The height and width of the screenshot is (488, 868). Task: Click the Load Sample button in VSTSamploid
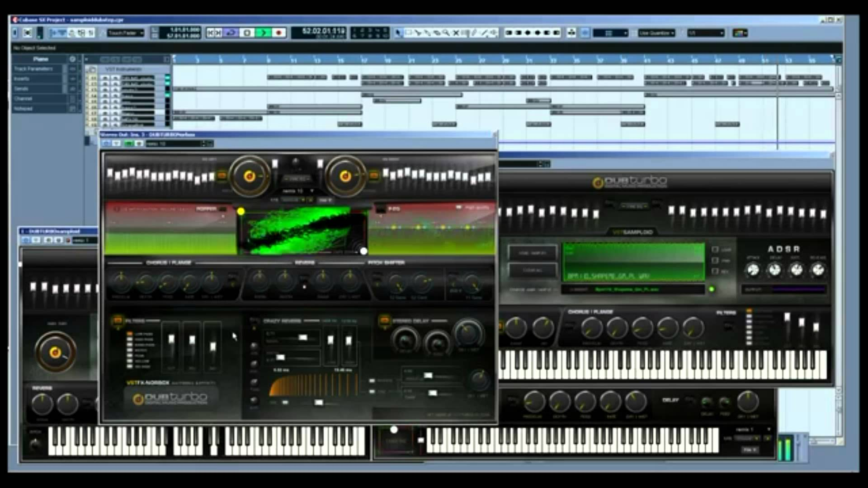pyautogui.click(x=533, y=253)
